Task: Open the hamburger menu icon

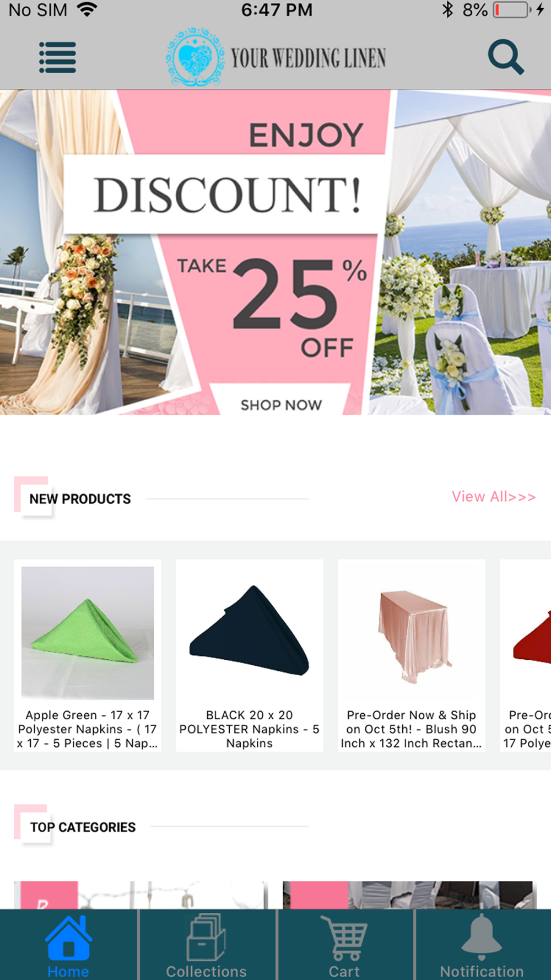Action: point(57,57)
